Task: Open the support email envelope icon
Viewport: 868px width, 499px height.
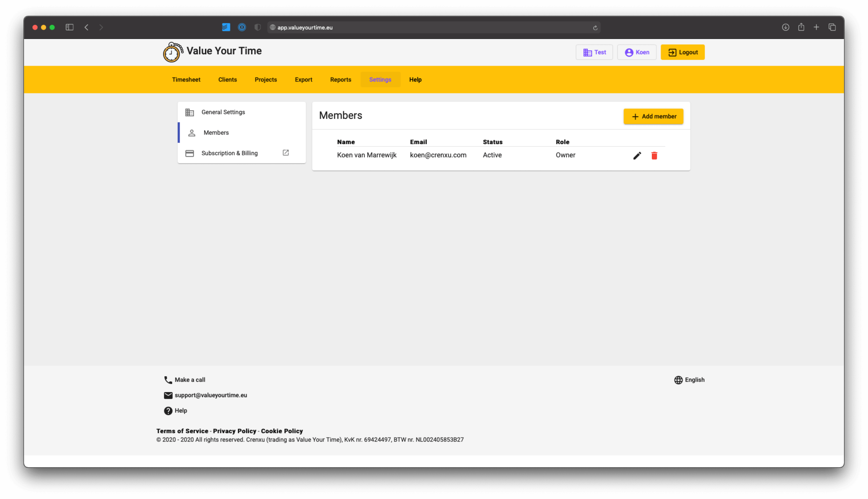Action: 168,395
